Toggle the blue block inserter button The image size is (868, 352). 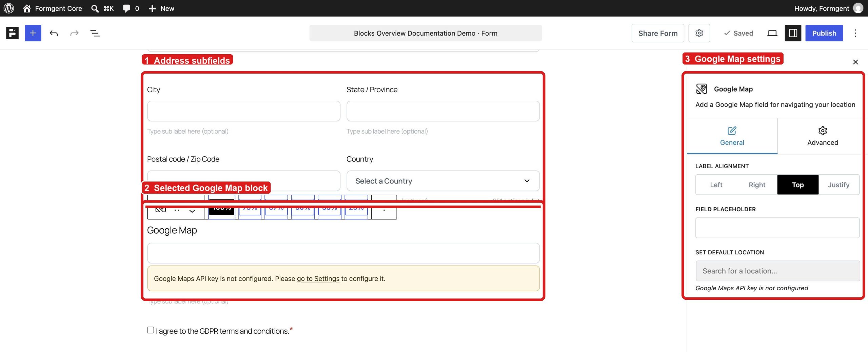pyautogui.click(x=33, y=33)
